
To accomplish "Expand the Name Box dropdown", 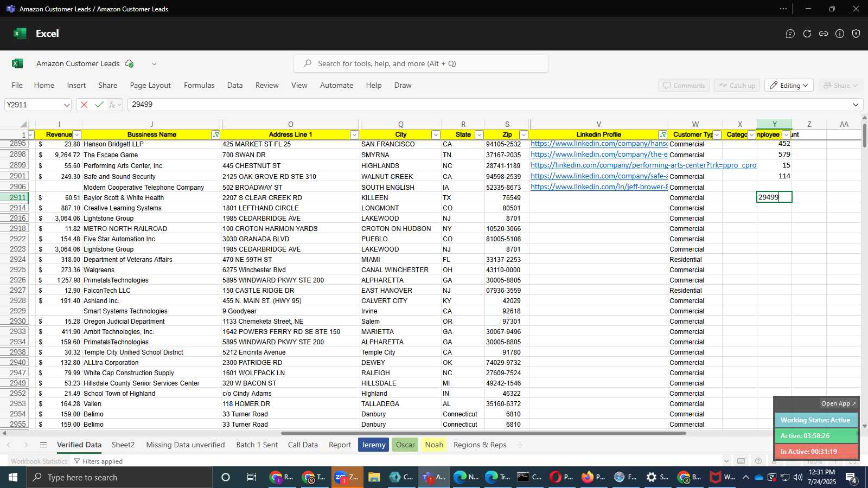I will [67, 105].
